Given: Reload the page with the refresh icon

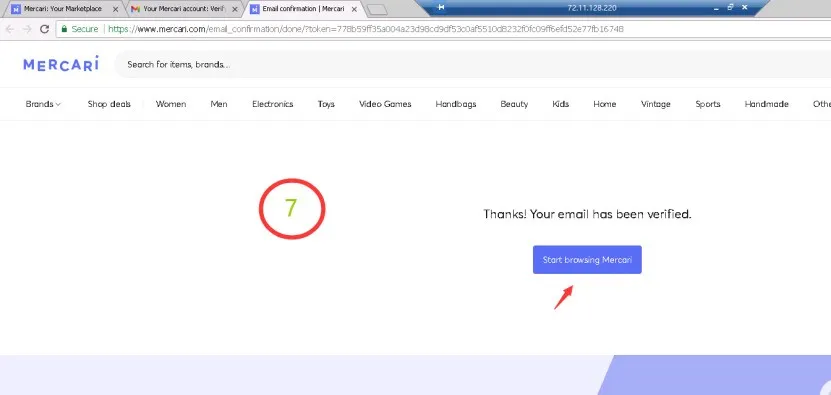Looking at the screenshot, I should tap(45, 29).
